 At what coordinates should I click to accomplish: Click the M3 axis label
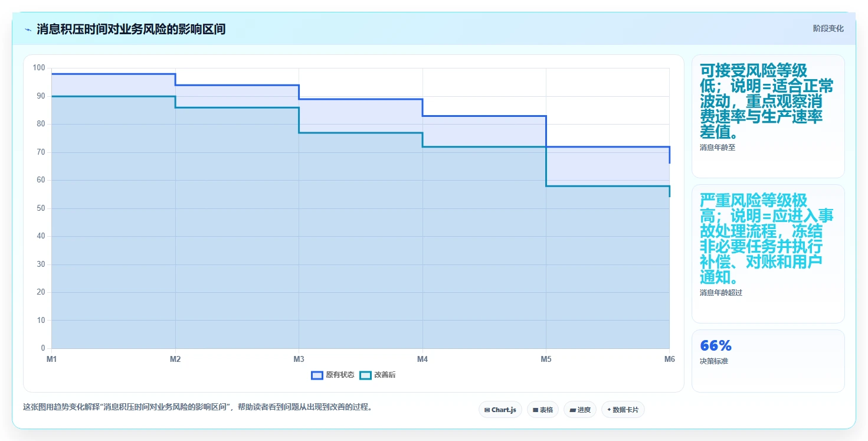pos(299,359)
